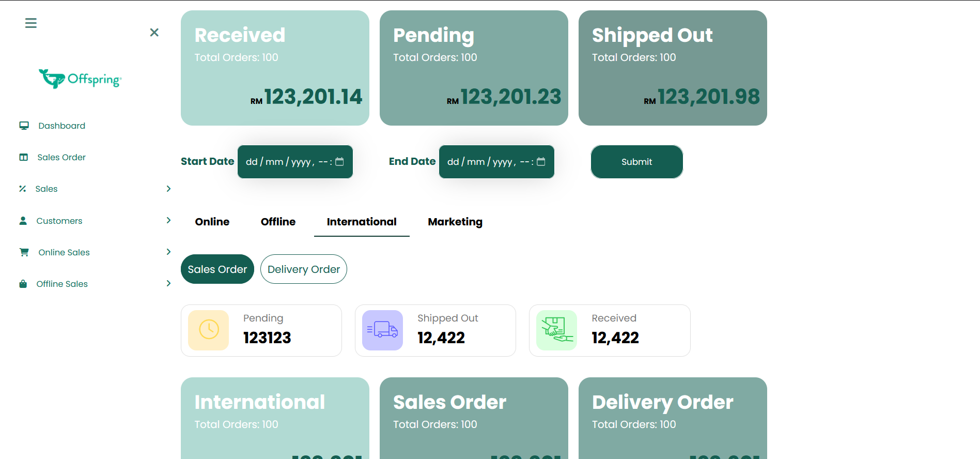This screenshot has width=980, height=459.
Task: Submit the date range
Action: point(637,162)
